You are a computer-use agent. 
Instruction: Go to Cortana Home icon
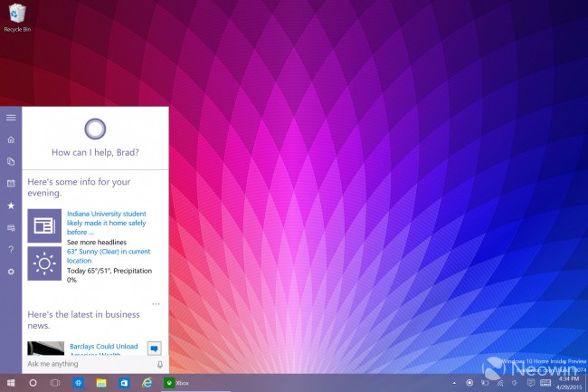pyautogui.click(x=11, y=139)
